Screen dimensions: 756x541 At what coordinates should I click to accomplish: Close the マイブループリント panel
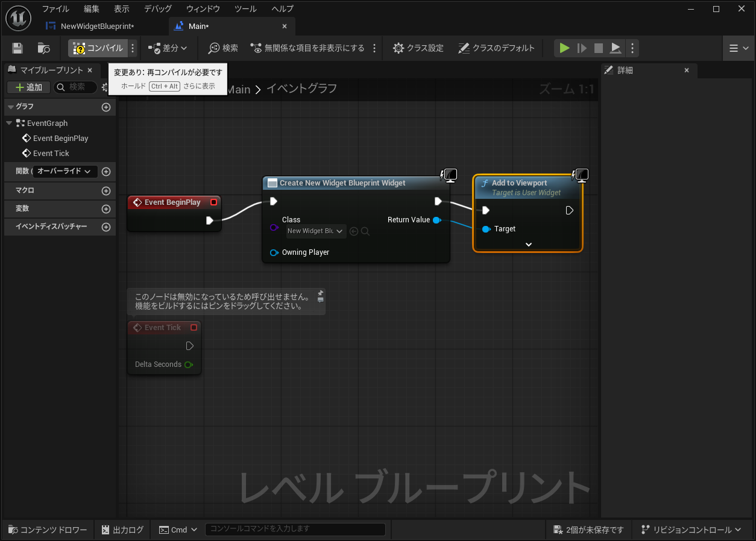tap(90, 70)
